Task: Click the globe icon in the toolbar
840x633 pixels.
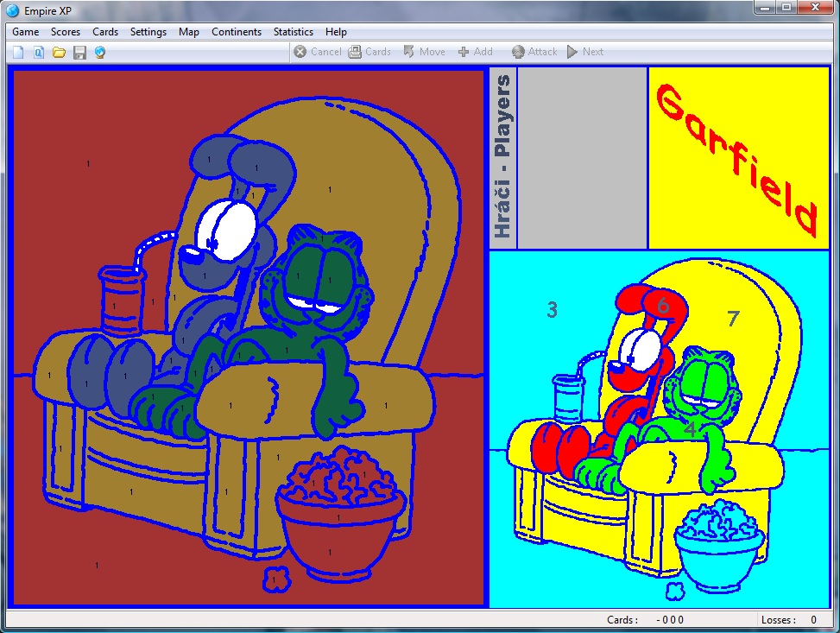Action: [99, 52]
